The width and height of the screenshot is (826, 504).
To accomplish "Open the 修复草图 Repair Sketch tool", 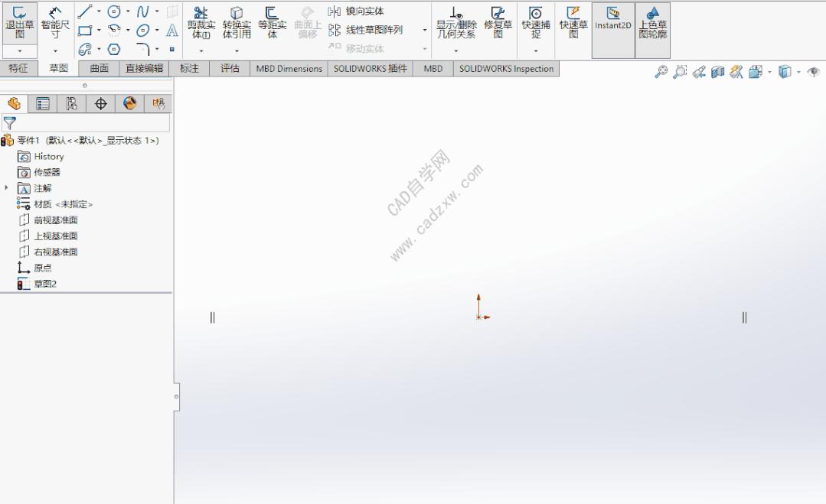I will tap(497, 23).
